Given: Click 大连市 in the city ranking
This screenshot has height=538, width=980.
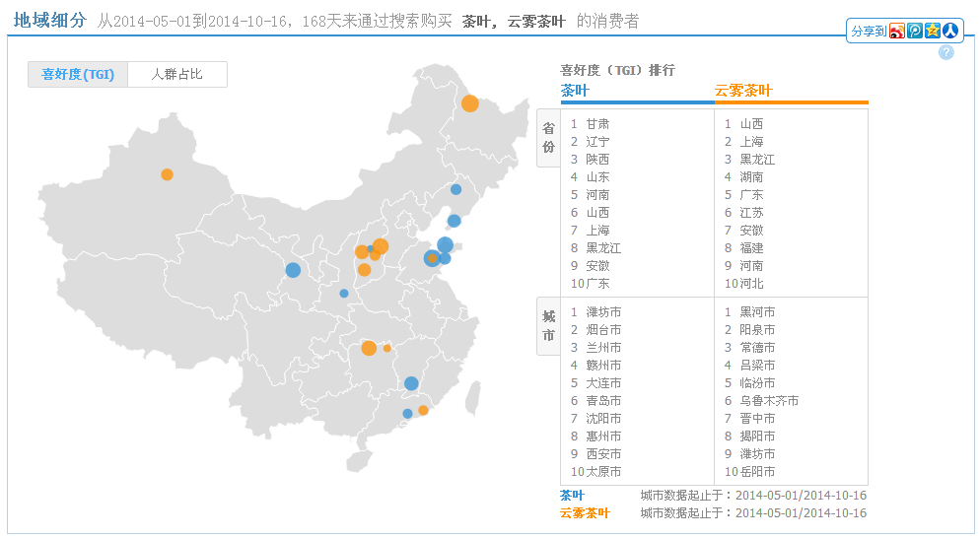Looking at the screenshot, I should point(603,383).
